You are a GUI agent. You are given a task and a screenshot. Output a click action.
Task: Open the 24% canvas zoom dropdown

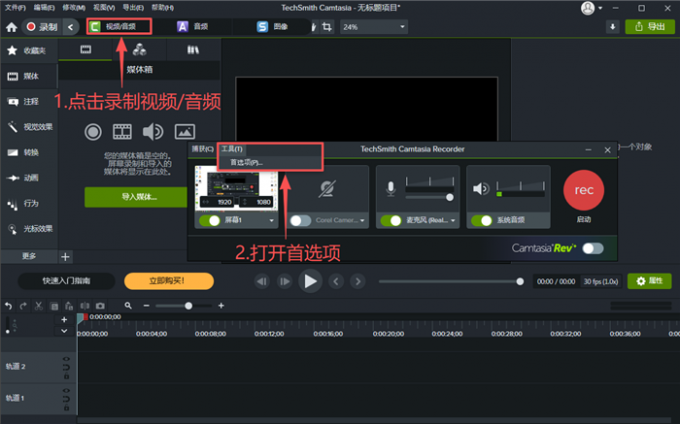point(373,27)
